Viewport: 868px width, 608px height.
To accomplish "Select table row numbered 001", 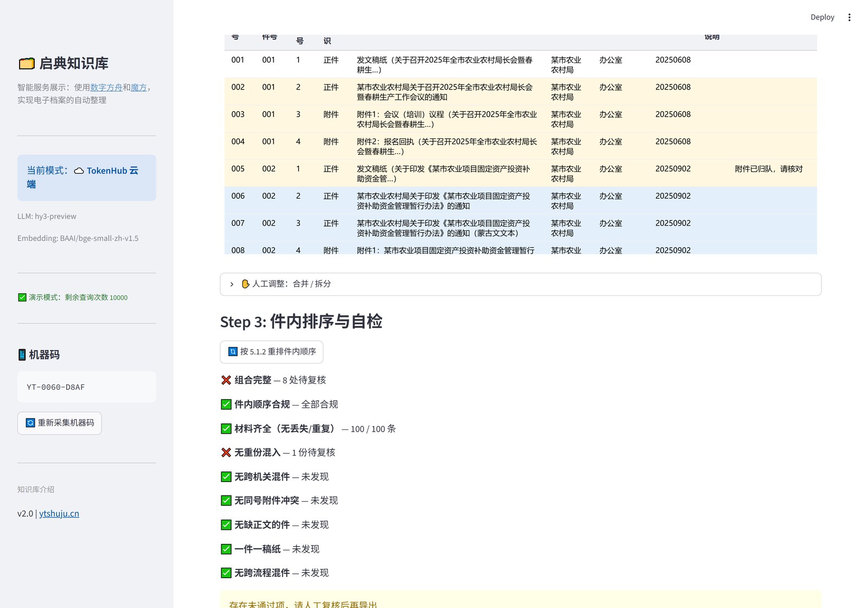I will click(x=520, y=65).
